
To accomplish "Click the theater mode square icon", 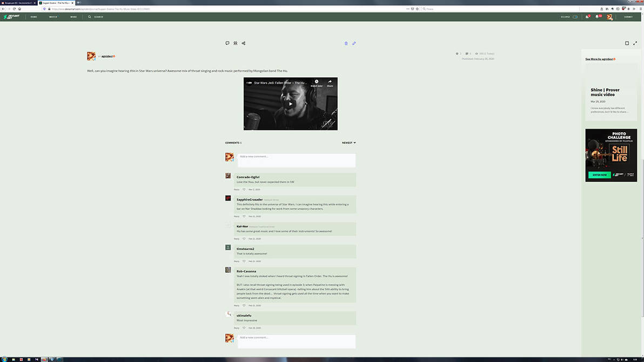I will 627,43.
